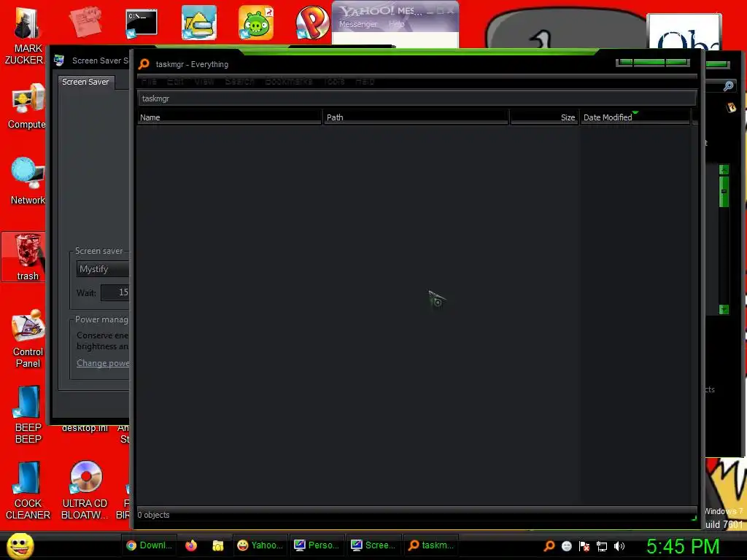Sort results by the Name column

(229, 117)
